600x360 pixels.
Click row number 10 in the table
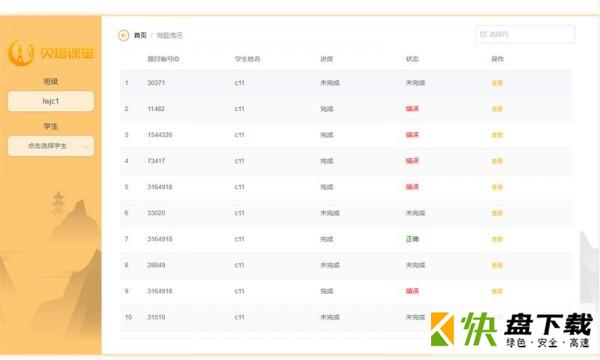[128, 317]
